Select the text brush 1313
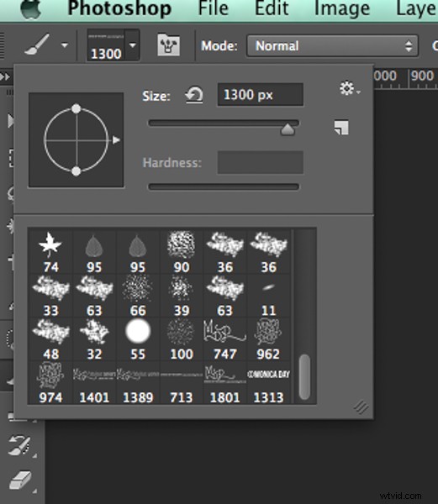Image resolution: width=438 pixels, height=504 pixels. click(x=268, y=382)
